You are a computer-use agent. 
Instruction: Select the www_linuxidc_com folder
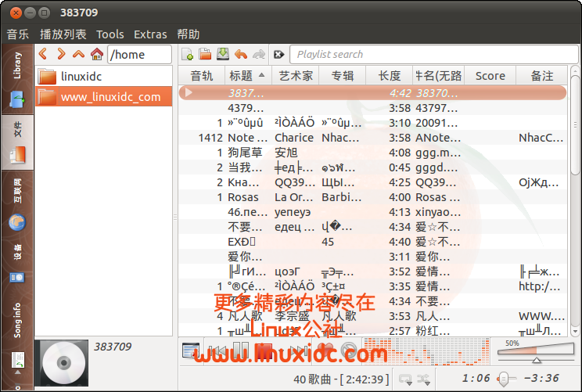[x=103, y=96]
